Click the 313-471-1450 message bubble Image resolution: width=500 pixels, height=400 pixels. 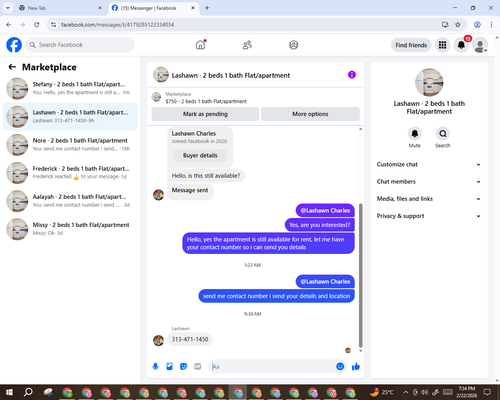coord(190,339)
